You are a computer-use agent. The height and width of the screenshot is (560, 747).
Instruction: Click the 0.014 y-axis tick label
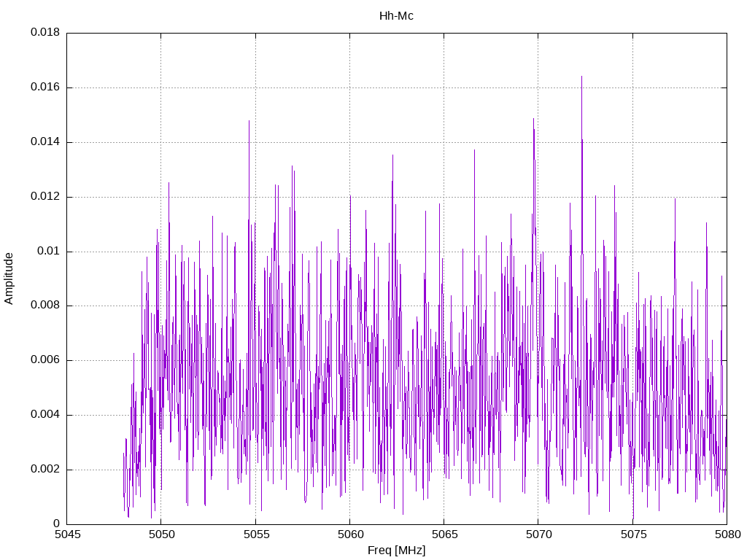[x=45, y=141]
